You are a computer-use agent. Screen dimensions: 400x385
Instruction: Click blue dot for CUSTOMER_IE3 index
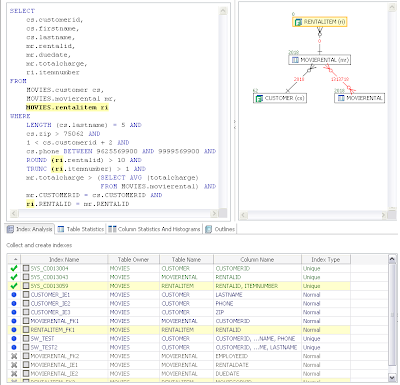pos(14,312)
